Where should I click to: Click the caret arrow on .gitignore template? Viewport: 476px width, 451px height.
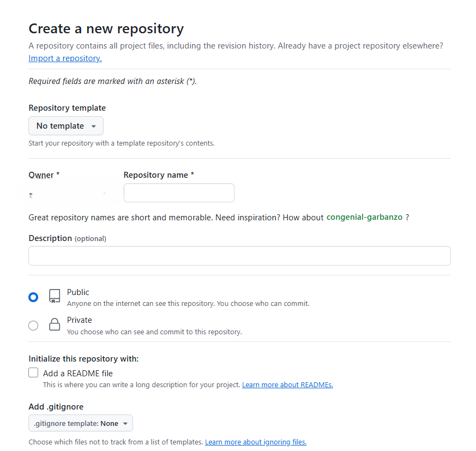tap(125, 424)
